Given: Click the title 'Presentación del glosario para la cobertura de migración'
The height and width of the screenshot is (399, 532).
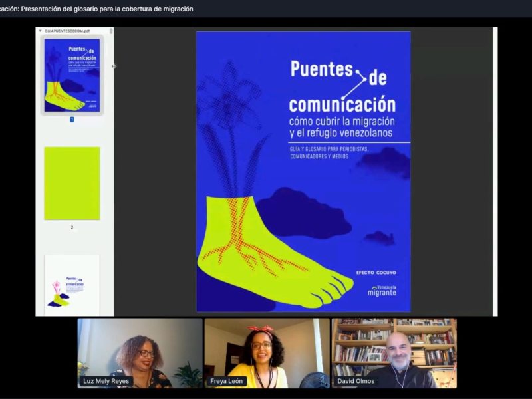Looking at the screenshot, I should [107, 9].
